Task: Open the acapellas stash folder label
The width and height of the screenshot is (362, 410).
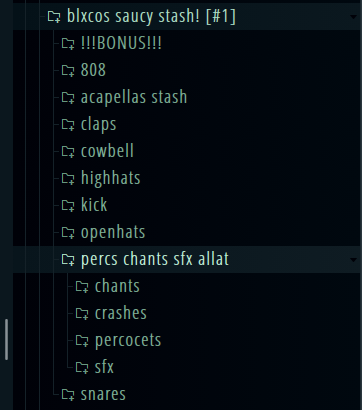Action: click(x=134, y=97)
